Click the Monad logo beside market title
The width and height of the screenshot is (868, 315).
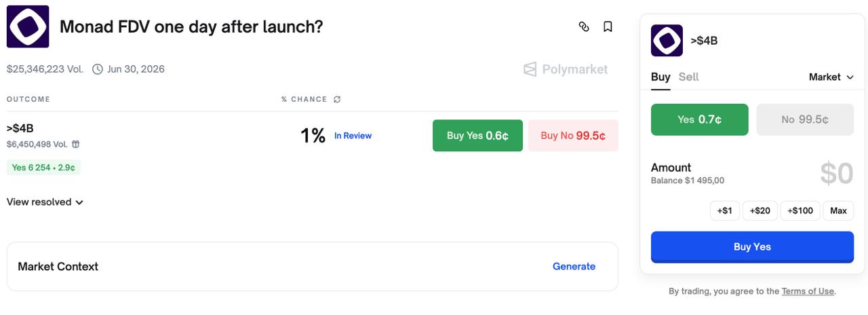pyautogui.click(x=28, y=26)
